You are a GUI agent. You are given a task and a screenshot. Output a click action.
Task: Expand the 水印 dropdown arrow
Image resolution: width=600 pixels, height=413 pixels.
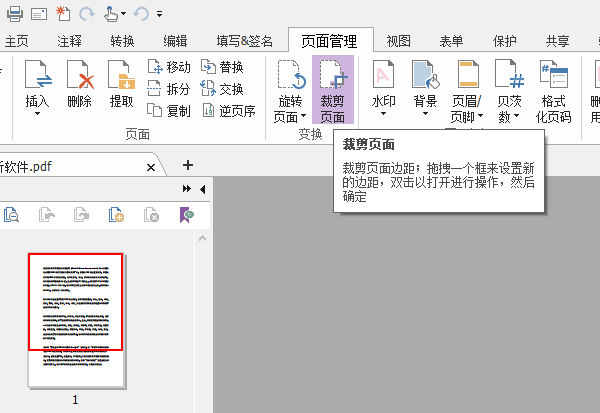(x=383, y=113)
